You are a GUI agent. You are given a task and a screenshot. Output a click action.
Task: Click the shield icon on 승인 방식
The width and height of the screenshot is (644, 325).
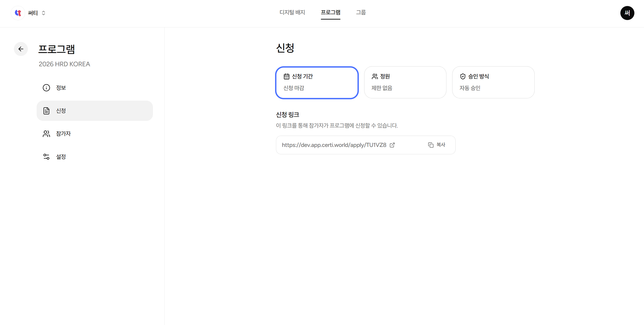[x=463, y=76]
